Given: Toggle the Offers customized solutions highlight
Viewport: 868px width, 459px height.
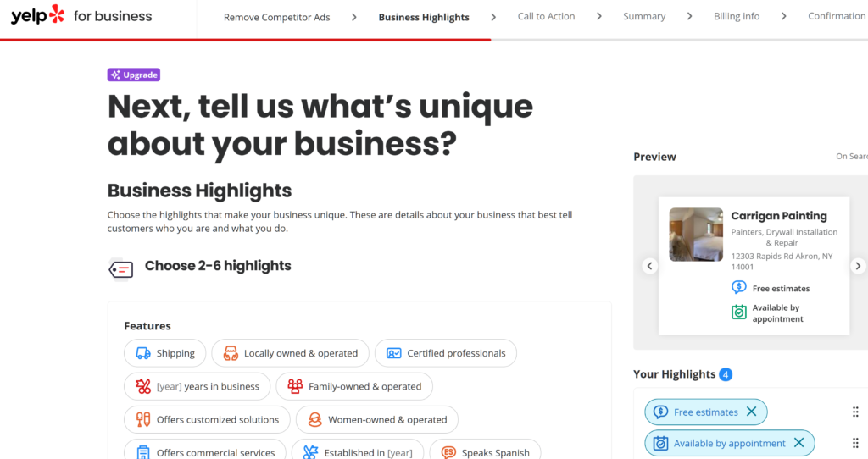Looking at the screenshot, I should 207,419.
